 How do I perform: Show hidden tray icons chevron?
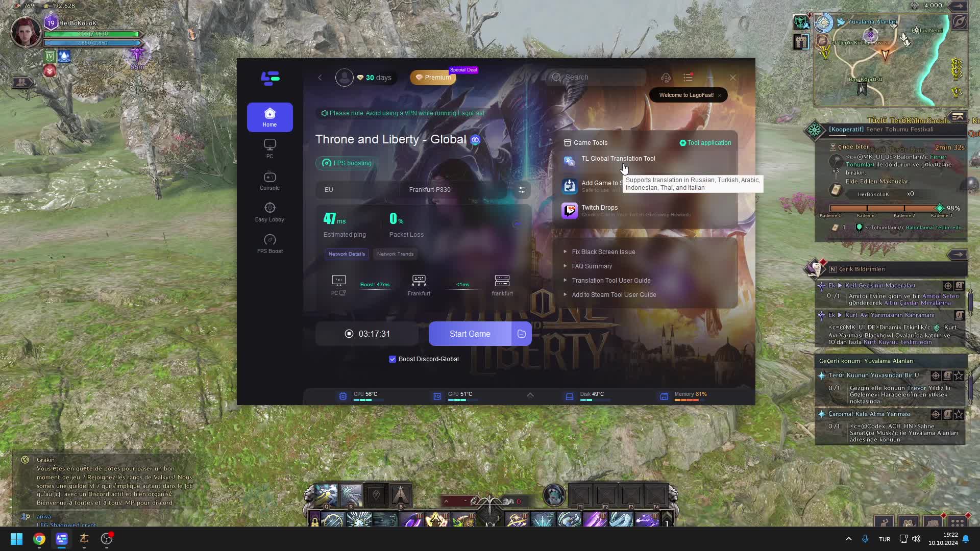[848, 539]
